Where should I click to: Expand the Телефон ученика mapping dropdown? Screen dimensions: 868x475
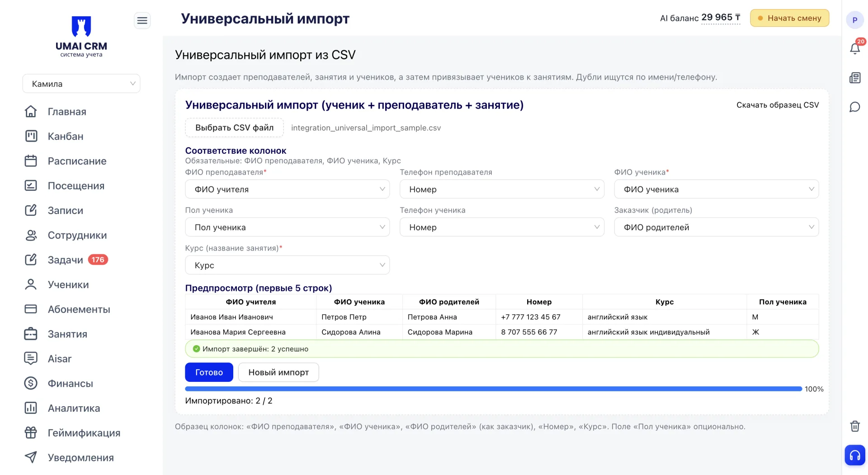[502, 227]
